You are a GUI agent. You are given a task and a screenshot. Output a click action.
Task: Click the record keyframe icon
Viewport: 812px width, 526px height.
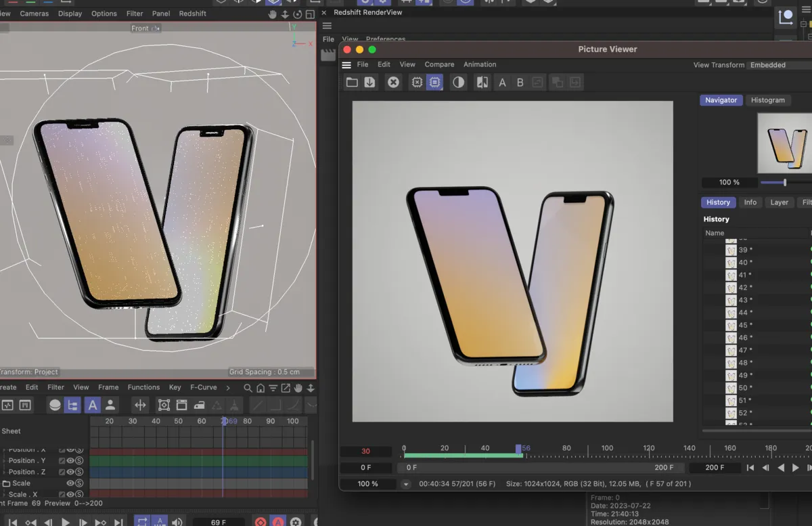pyautogui.click(x=261, y=522)
